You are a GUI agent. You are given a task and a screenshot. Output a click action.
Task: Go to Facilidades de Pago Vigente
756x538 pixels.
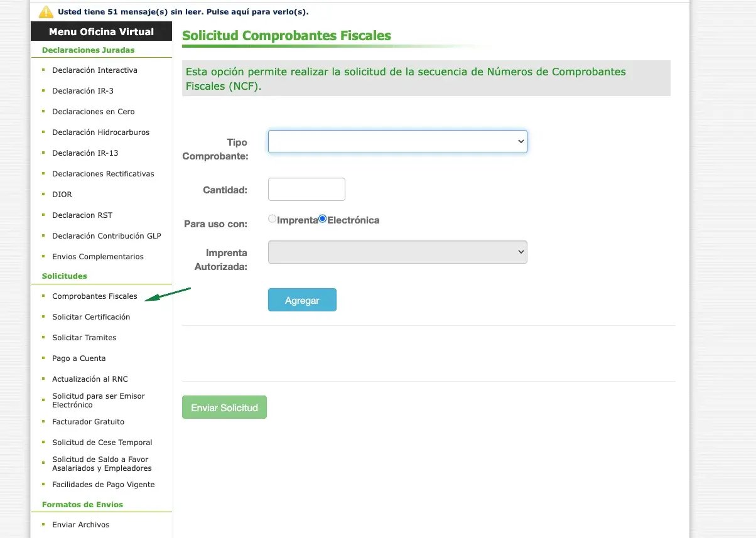click(104, 485)
